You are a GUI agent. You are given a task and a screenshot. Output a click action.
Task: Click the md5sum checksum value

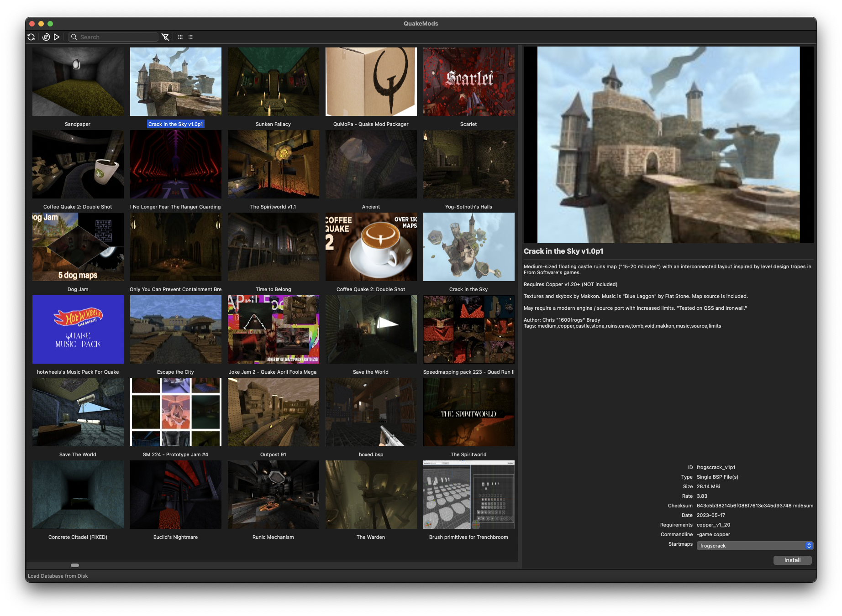click(x=755, y=506)
